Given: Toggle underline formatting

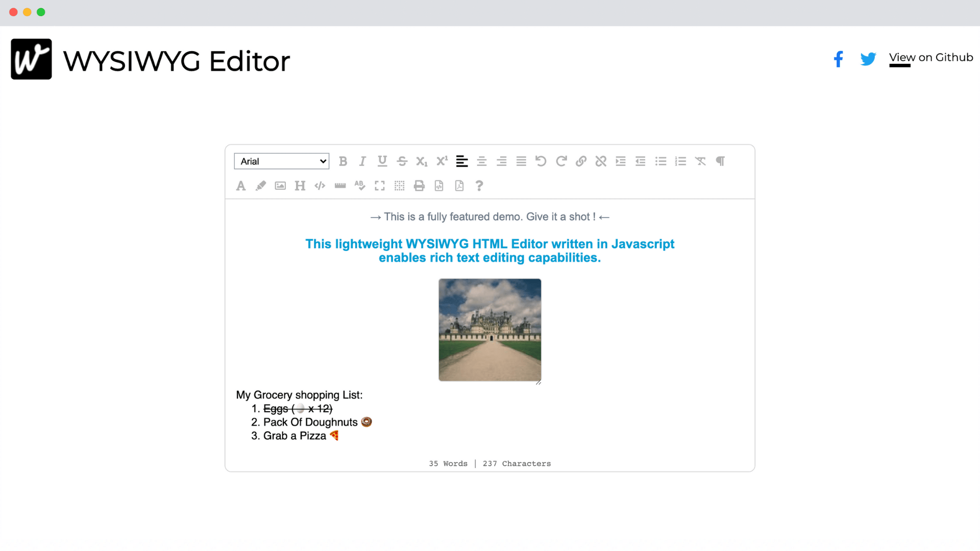Looking at the screenshot, I should click(382, 161).
